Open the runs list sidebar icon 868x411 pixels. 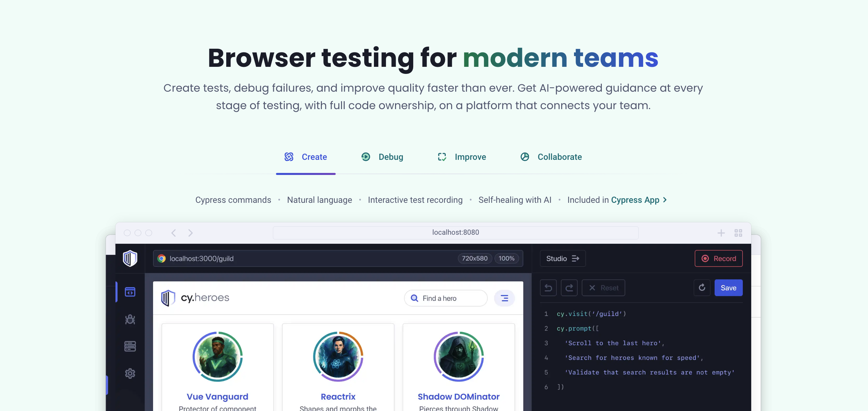tap(130, 346)
